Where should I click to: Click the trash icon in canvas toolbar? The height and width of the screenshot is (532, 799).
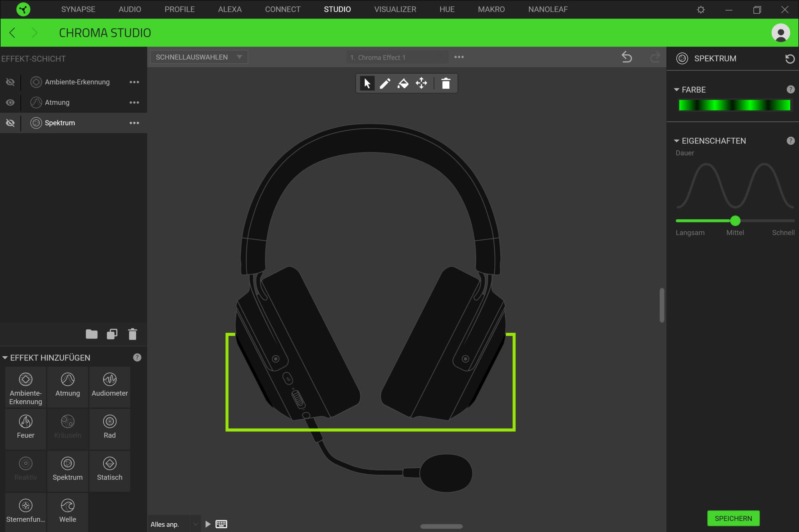point(446,83)
